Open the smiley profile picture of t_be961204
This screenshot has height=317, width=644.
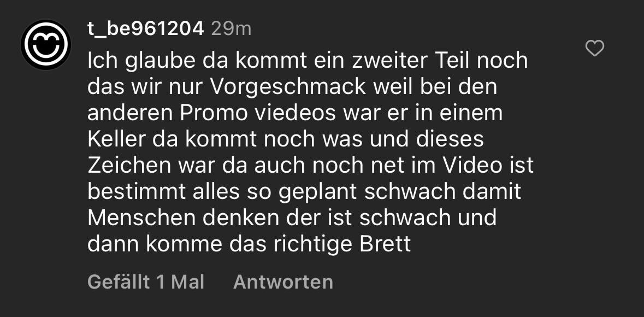point(46,44)
